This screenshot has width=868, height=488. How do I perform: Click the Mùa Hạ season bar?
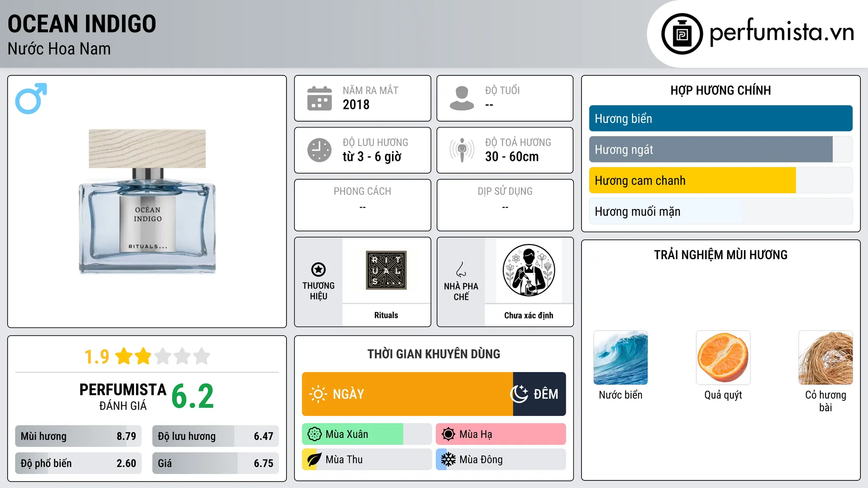pyautogui.click(x=501, y=434)
